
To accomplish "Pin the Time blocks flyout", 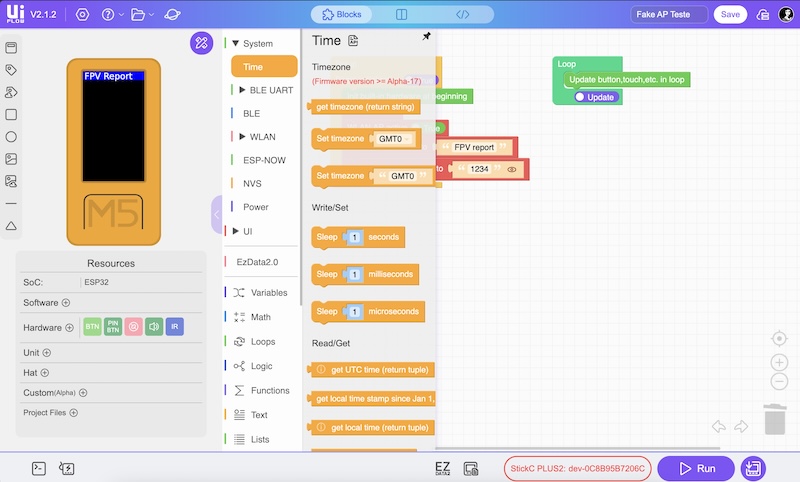I will click(427, 37).
